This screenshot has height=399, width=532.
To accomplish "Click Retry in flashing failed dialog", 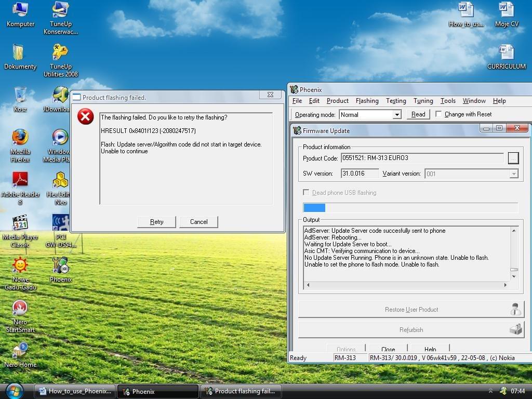I will coord(156,222).
